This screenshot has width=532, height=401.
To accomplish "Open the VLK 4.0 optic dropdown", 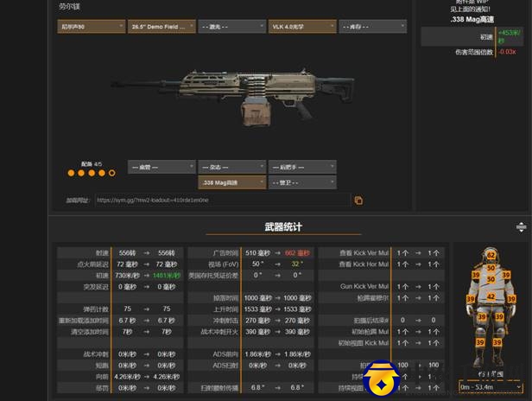I will [x=302, y=27].
